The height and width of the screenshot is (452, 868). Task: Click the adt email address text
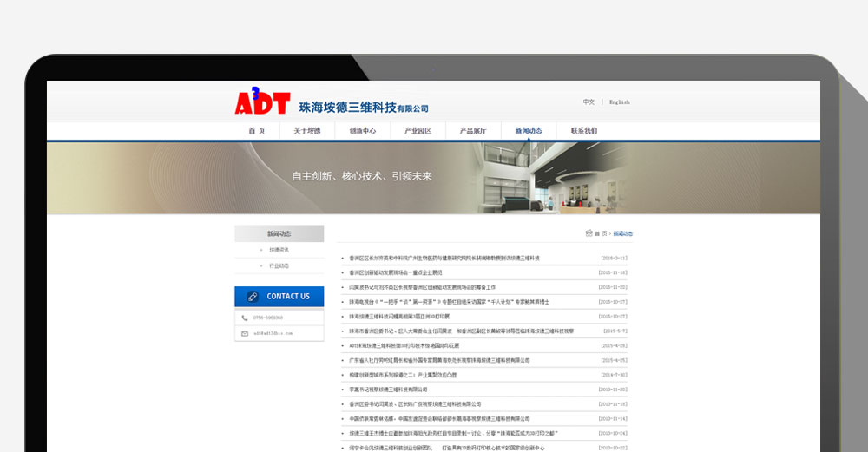(273, 334)
